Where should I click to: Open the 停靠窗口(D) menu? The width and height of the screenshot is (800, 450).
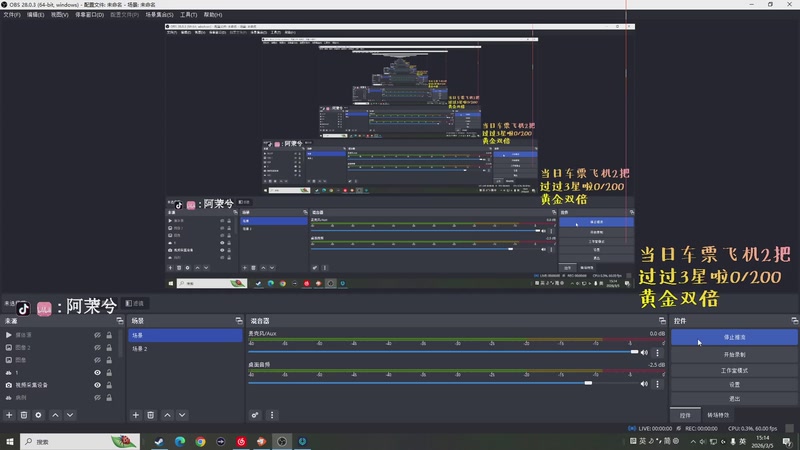(x=89, y=15)
